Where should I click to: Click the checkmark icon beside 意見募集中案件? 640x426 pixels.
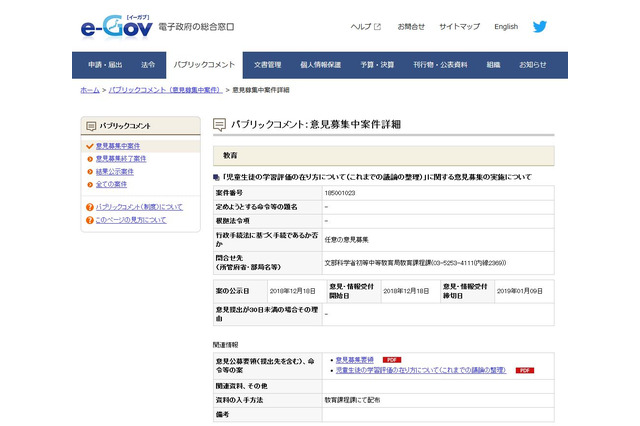pos(90,146)
